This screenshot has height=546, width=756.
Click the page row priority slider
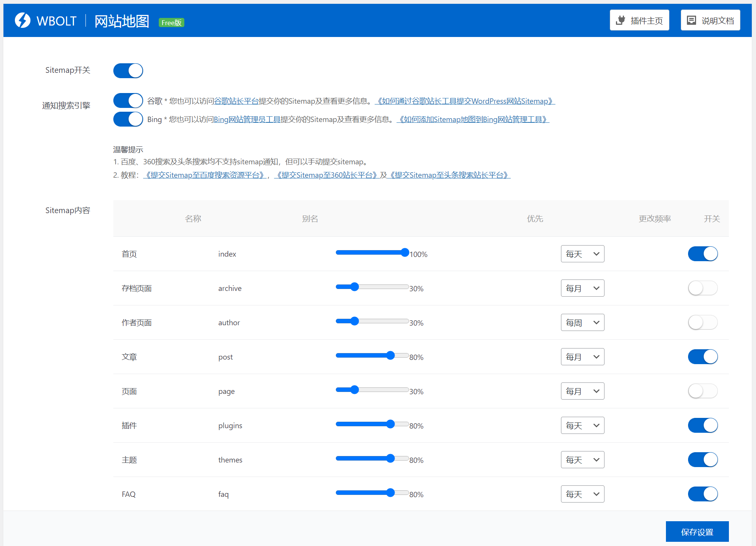(x=355, y=390)
